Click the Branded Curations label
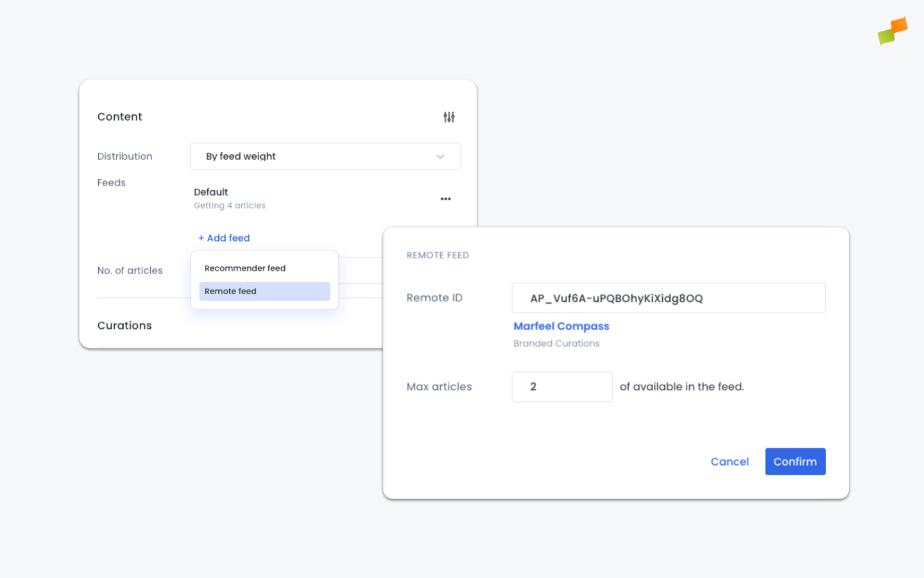This screenshot has width=924, height=578. (556, 343)
